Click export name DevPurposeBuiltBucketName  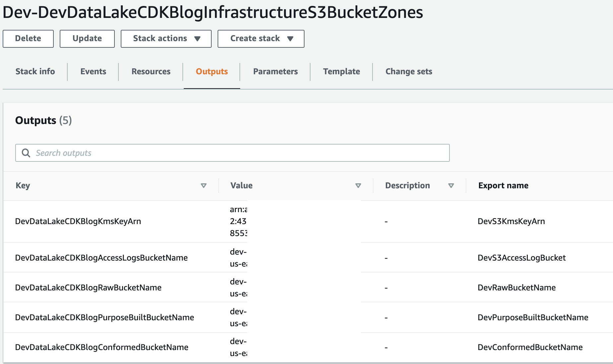533,318
